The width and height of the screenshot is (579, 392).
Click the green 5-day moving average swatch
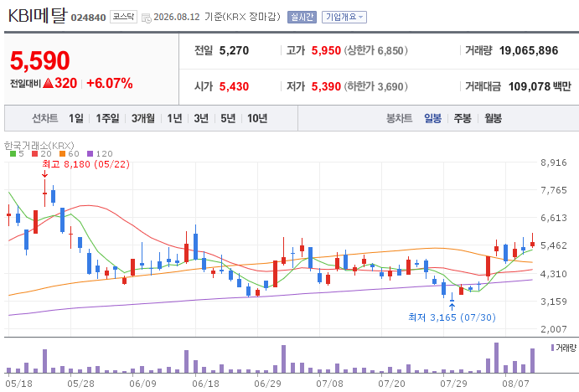(x=13, y=153)
